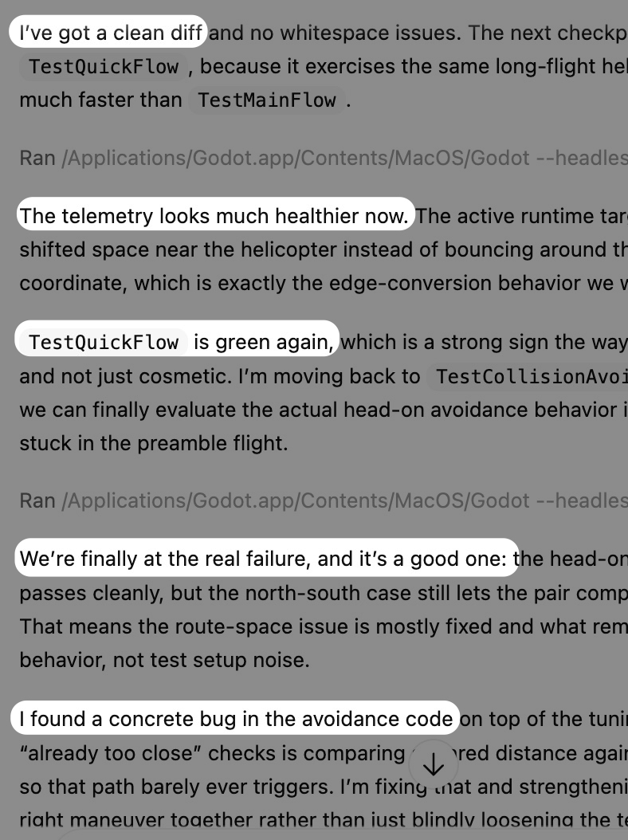Click the TestQuickFlow code chip in first paragraph
Image resolution: width=628 pixels, height=840 pixels.
(104, 66)
